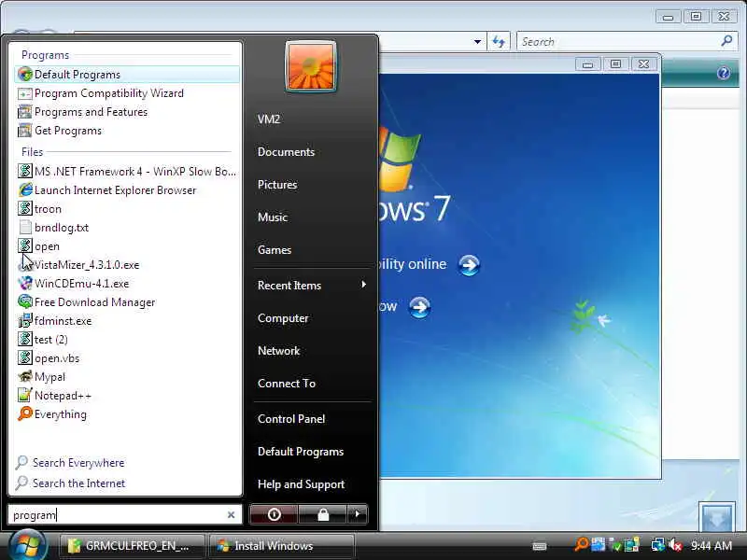Lock the computer with padlock button
The height and width of the screenshot is (560, 747).
(x=323, y=514)
